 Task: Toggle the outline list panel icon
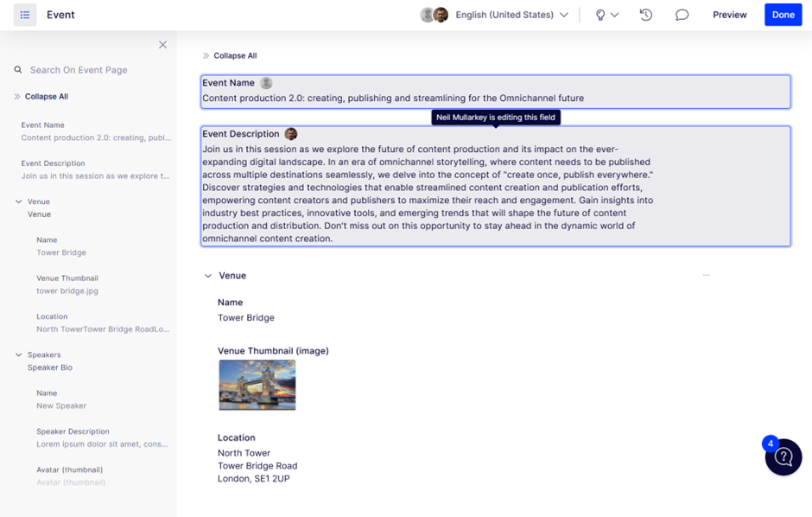[x=25, y=15]
